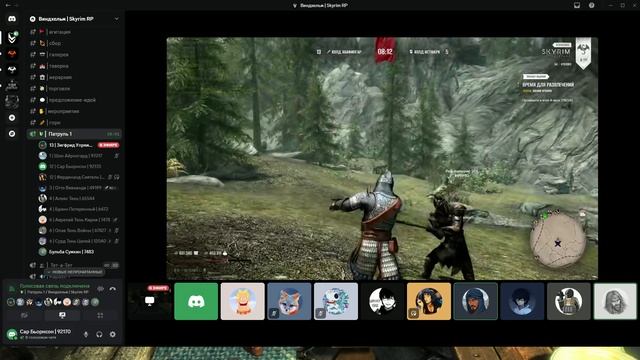Open Discord direct messages home icon
The image size is (640, 360).
[x=12, y=19]
